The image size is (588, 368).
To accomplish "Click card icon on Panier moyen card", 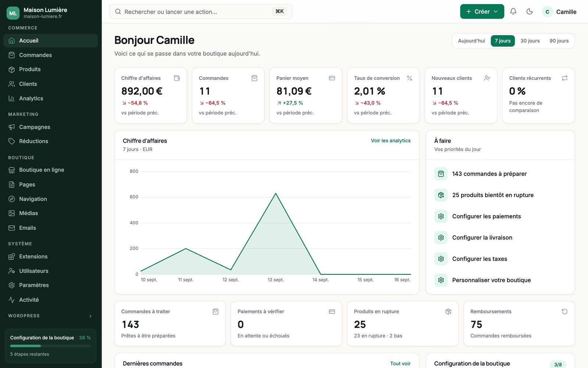I will click(x=332, y=78).
